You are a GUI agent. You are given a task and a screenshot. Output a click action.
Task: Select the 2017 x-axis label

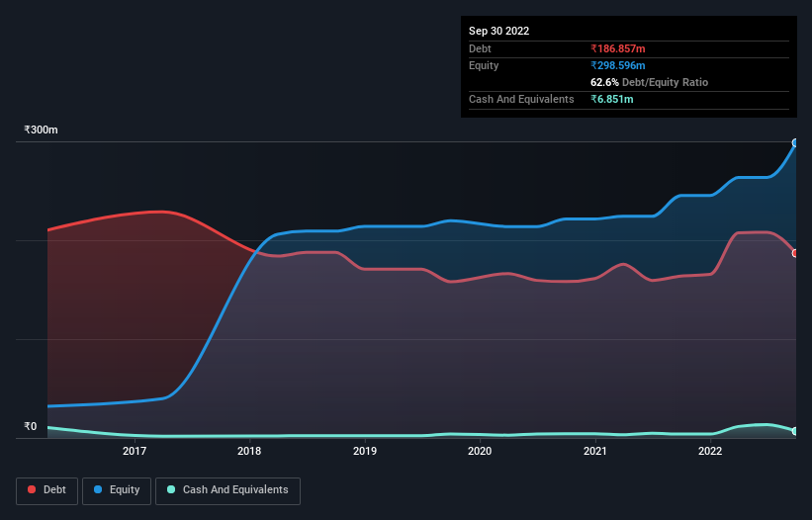[x=135, y=451]
